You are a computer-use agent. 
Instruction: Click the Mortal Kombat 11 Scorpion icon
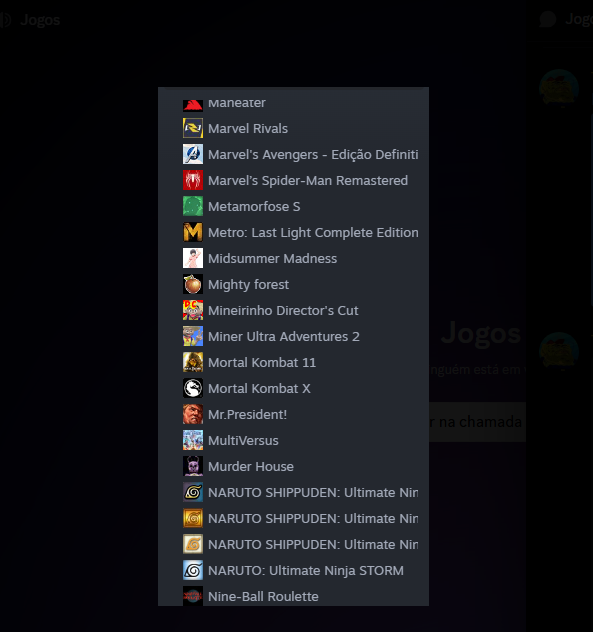pyautogui.click(x=193, y=362)
